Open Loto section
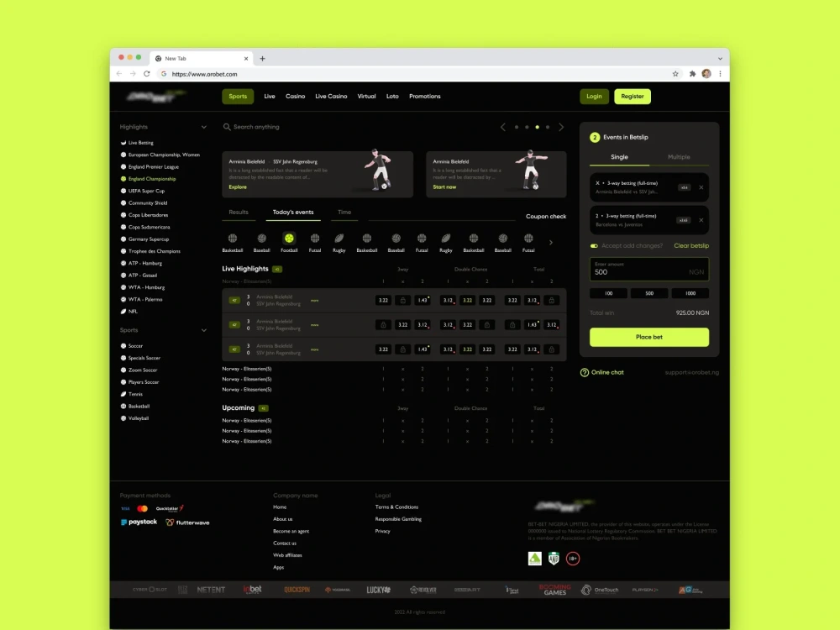 (392, 97)
